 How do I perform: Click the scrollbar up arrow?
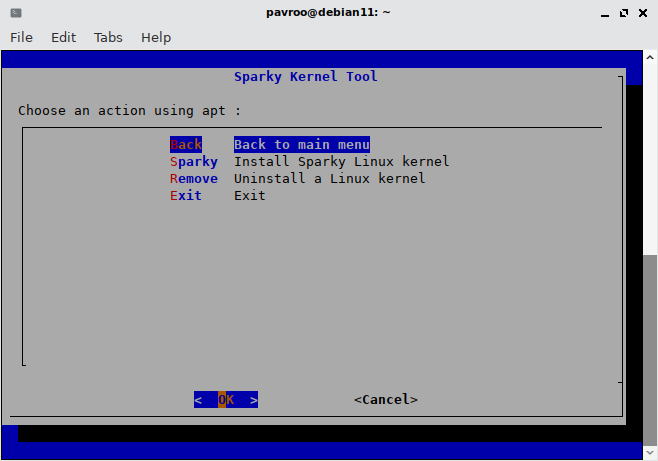pyautogui.click(x=650, y=57)
